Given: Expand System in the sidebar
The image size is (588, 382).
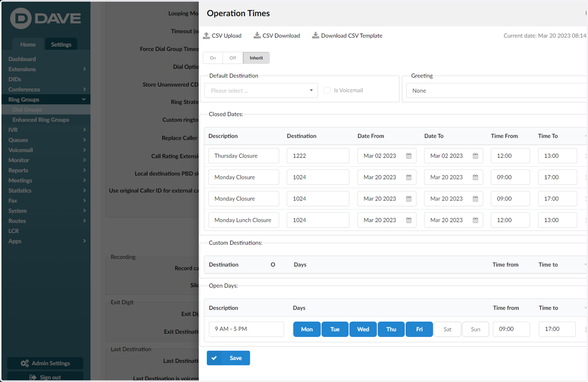Looking at the screenshot, I should click(x=84, y=211).
